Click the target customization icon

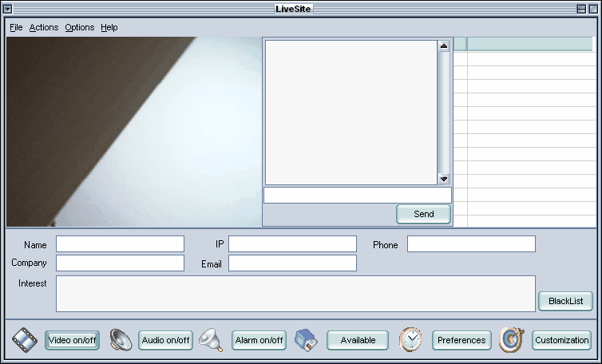pos(512,340)
